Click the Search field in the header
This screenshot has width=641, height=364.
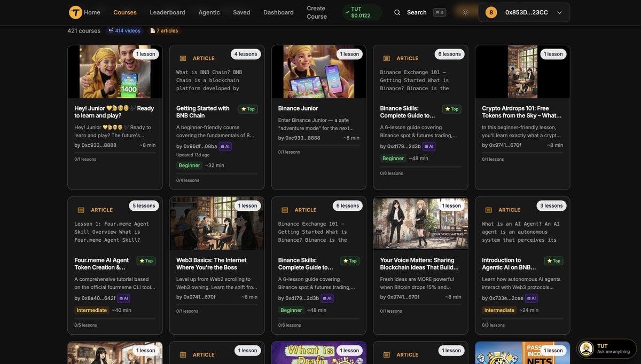point(420,12)
